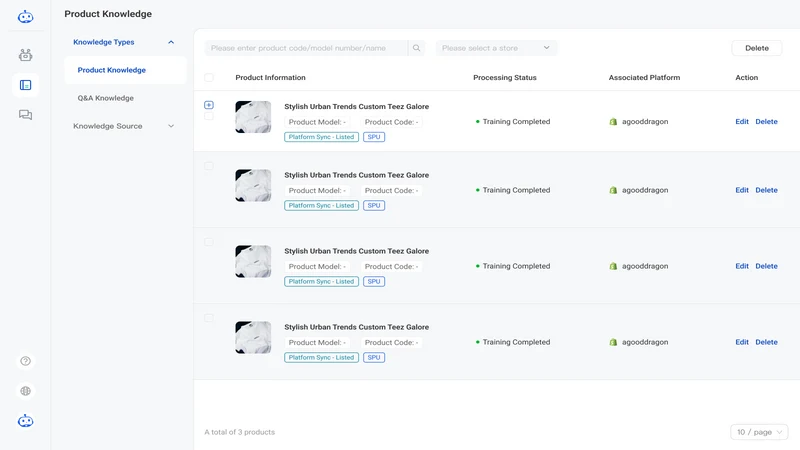Screen dimensions: 800x450
Task: Click Shopify icon in fourth product row
Action: coord(613,342)
